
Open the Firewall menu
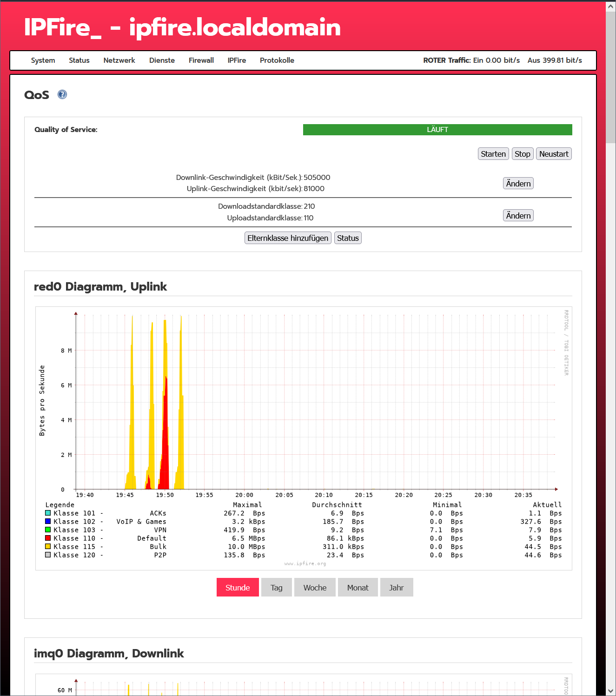pyautogui.click(x=201, y=60)
